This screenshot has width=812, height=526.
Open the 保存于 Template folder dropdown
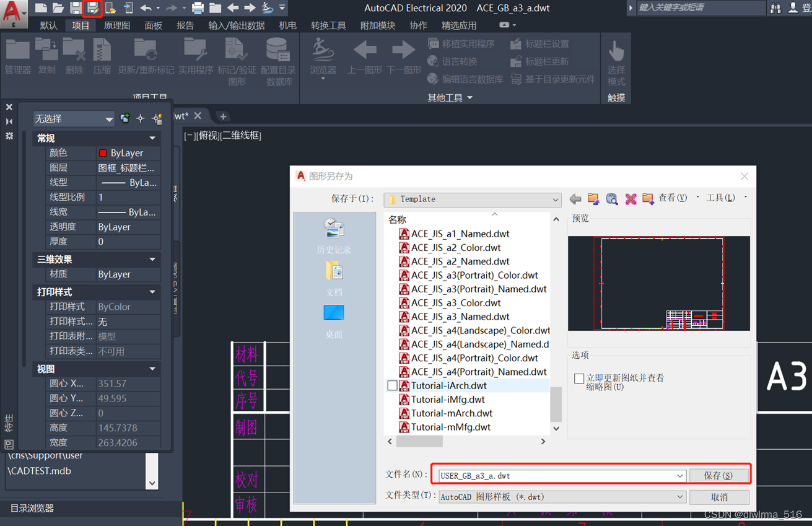[x=473, y=199]
